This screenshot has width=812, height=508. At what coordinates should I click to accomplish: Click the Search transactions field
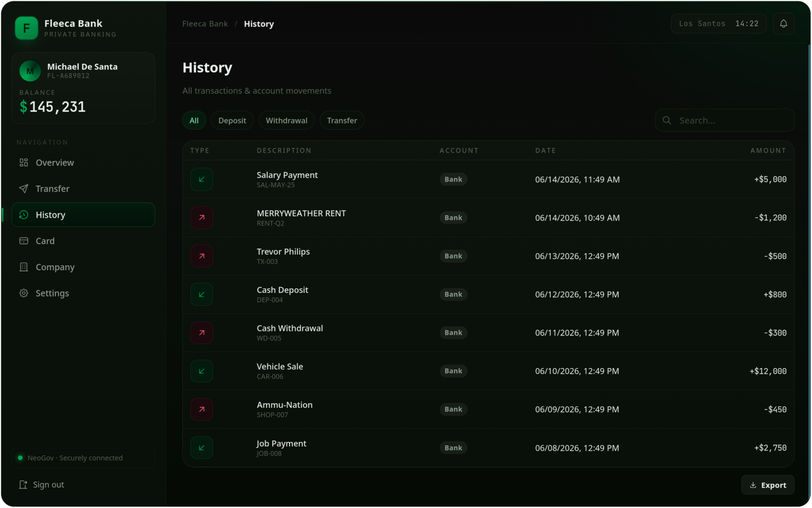point(725,120)
